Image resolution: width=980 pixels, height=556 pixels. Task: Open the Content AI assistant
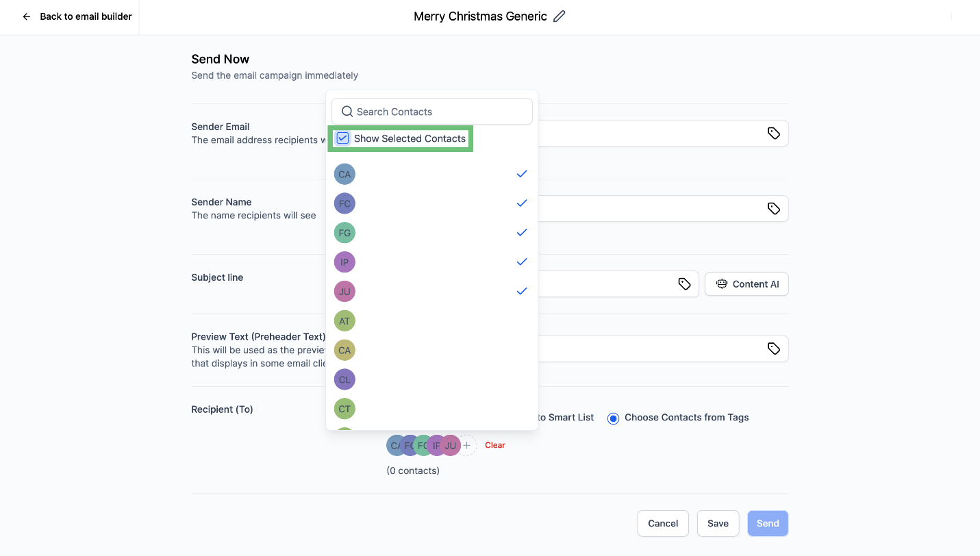coord(746,284)
